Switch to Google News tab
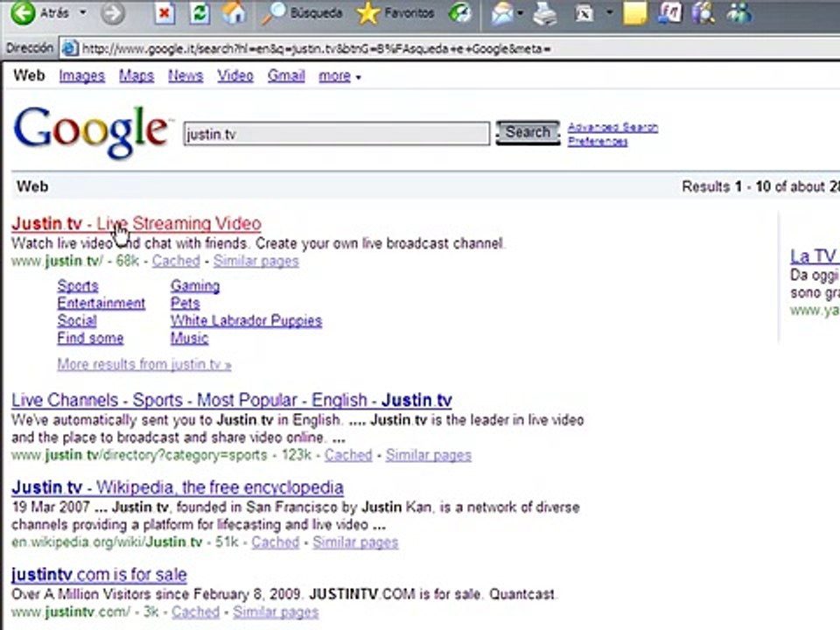 click(185, 76)
